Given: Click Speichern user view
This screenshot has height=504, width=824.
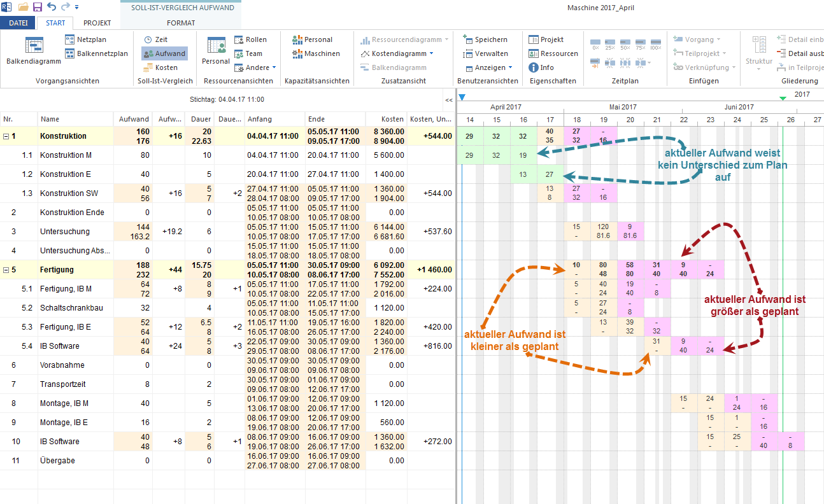Looking at the screenshot, I should click(x=485, y=39).
